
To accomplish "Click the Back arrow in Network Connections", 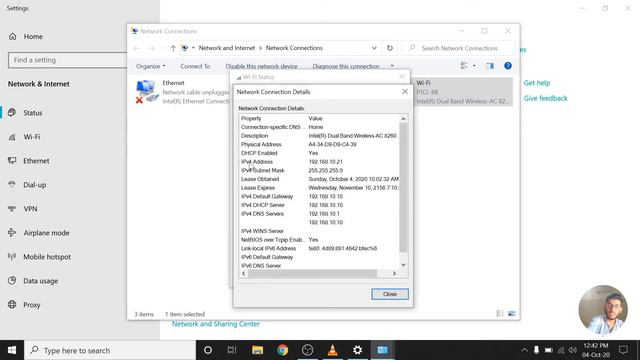I will [137, 48].
